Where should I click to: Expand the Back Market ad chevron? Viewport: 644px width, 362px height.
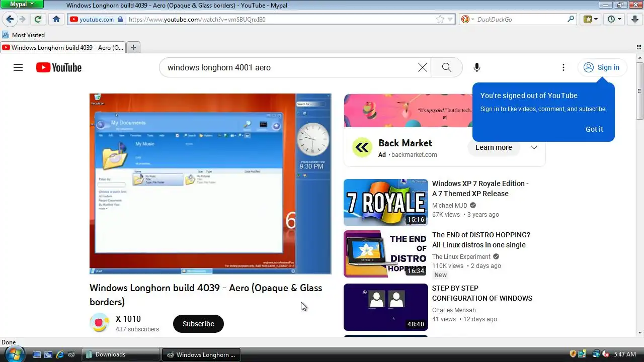click(534, 147)
